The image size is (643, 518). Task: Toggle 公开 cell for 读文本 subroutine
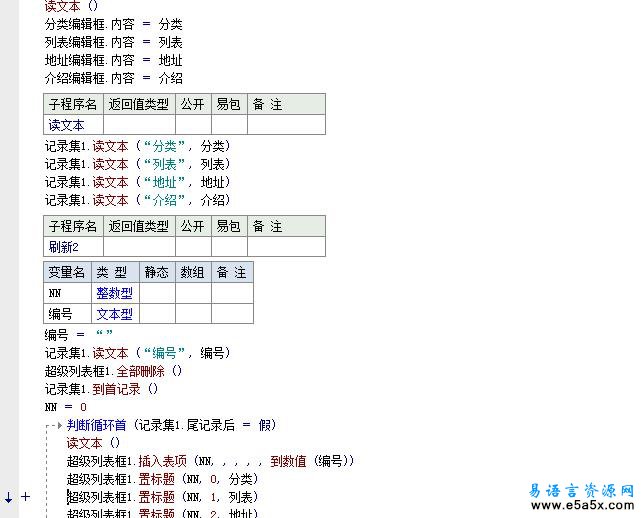[193, 125]
